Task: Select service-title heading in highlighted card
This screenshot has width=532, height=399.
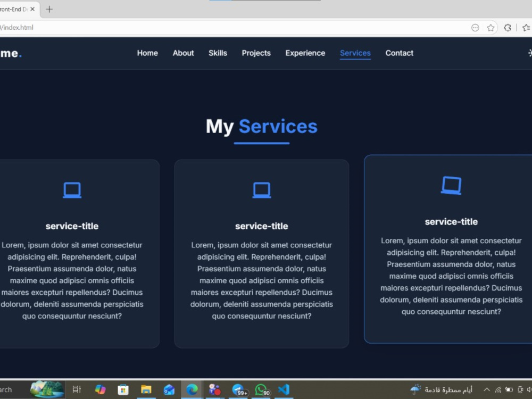Action: [451, 221]
